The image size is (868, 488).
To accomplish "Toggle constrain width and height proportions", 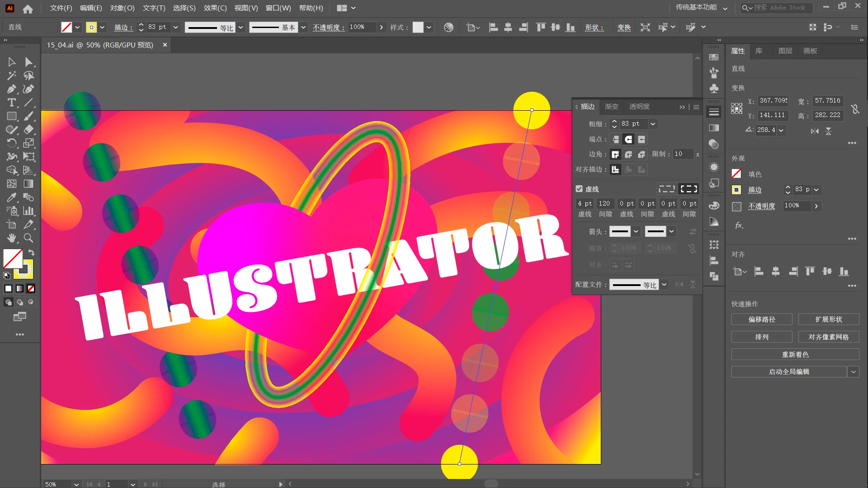I will pos(854,109).
